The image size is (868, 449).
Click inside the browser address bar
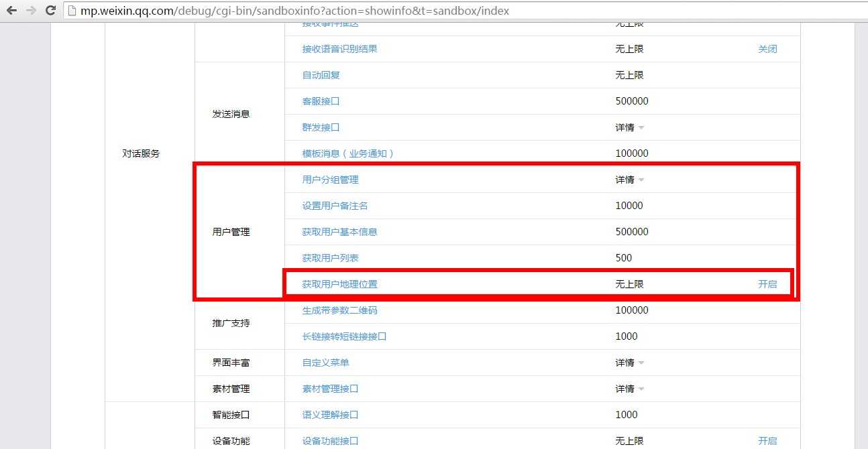tap(335, 11)
